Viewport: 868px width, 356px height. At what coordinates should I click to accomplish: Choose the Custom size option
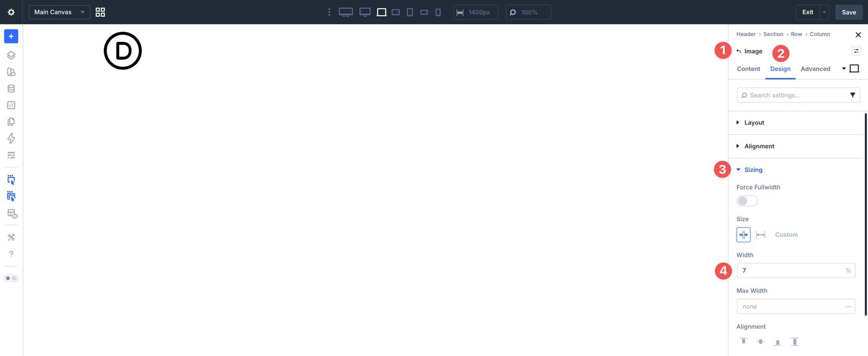[786, 235]
